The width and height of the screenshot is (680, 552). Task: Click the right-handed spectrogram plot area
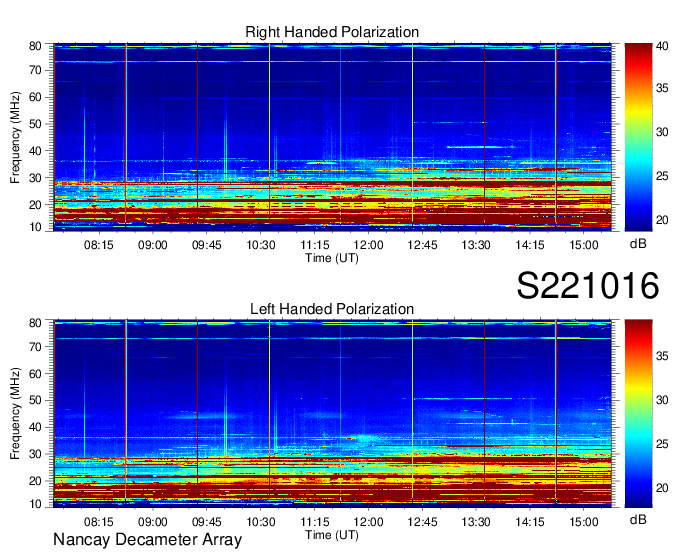tap(333, 137)
